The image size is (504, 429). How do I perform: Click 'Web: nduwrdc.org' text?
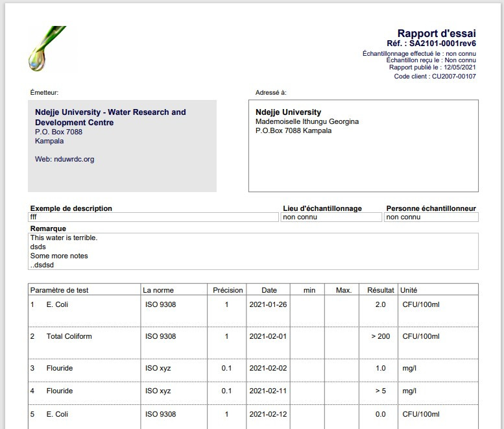coord(65,159)
